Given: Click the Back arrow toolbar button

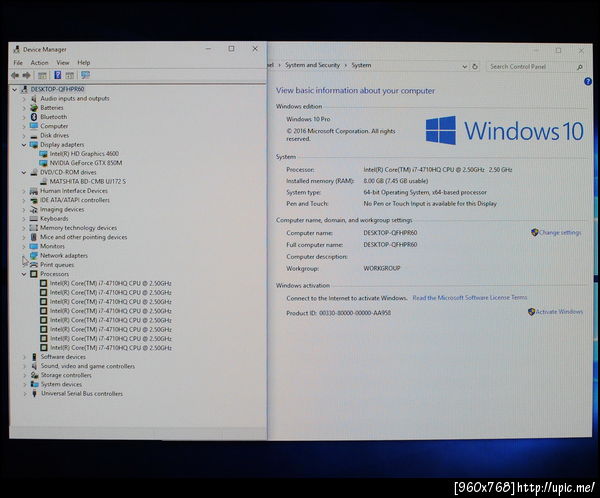Looking at the screenshot, I should coord(15,75).
